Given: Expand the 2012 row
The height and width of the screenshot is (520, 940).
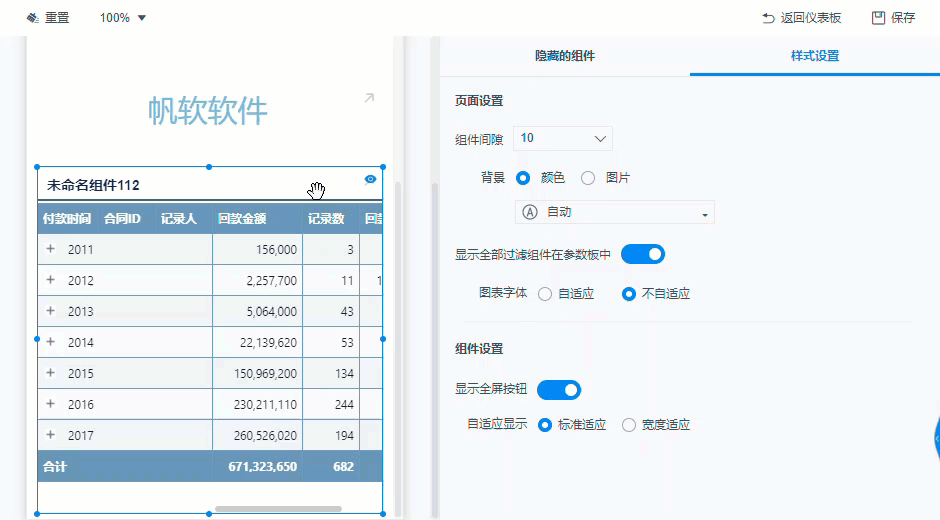Looking at the screenshot, I should pos(51,280).
